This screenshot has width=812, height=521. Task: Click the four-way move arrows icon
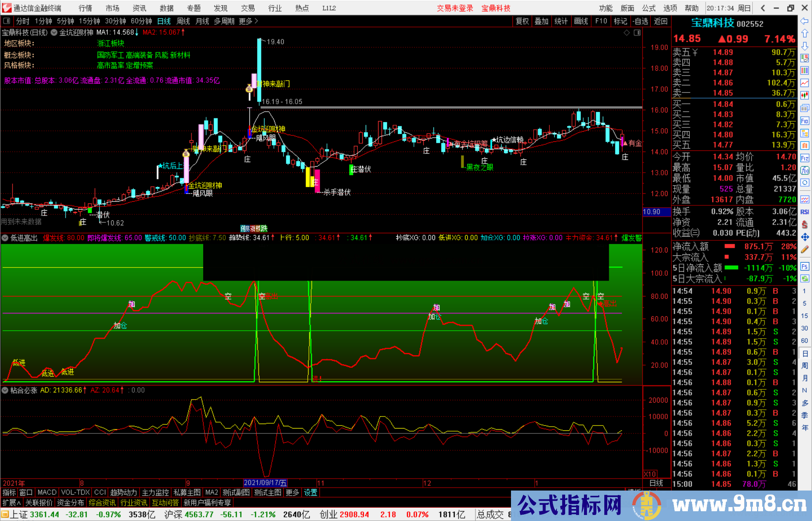coord(804,237)
